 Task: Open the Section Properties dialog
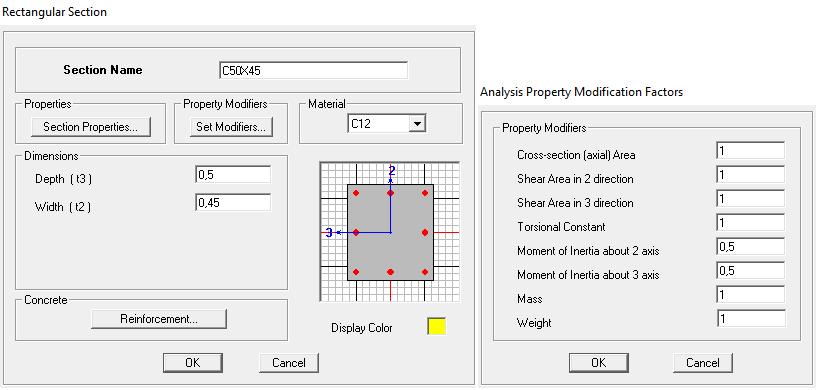(90, 127)
